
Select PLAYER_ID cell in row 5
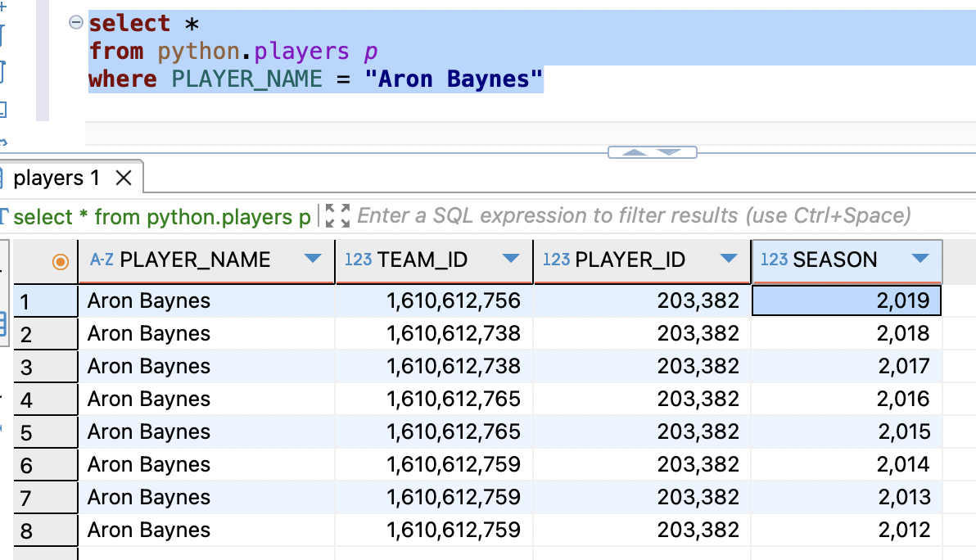(643, 431)
